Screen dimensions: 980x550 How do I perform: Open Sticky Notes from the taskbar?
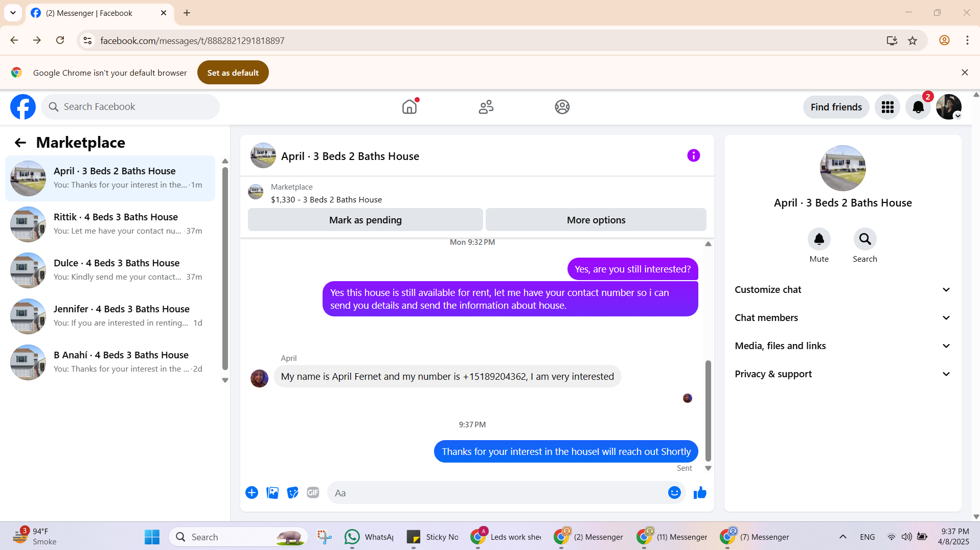click(432, 537)
